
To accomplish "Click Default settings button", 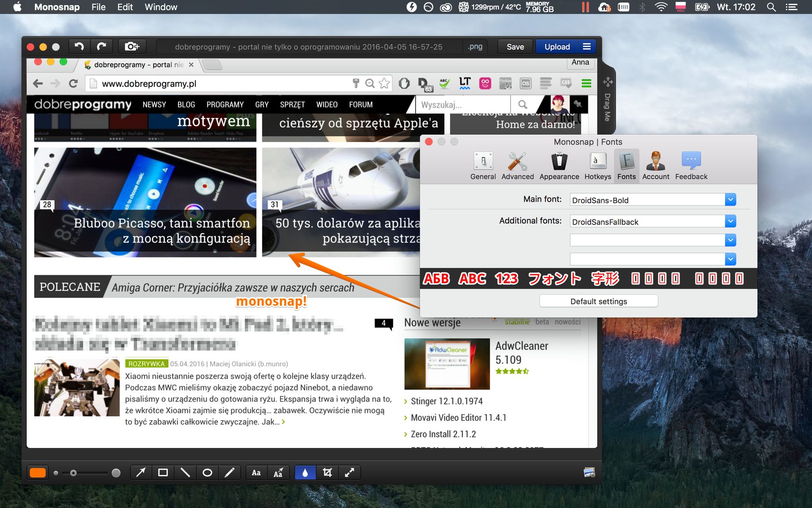I will pyautogui.click(x=599, y=301).
